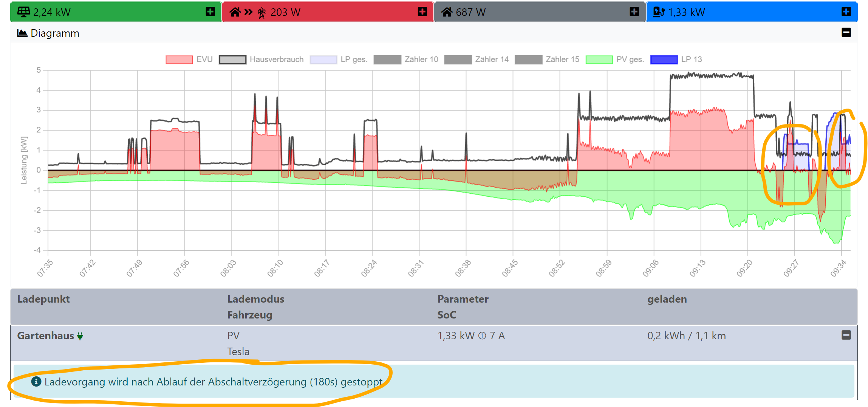Click the double-arrow icon in the red bar

pos(248,12)
